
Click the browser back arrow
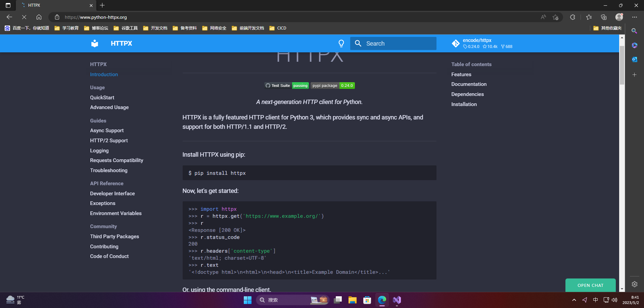9,17
